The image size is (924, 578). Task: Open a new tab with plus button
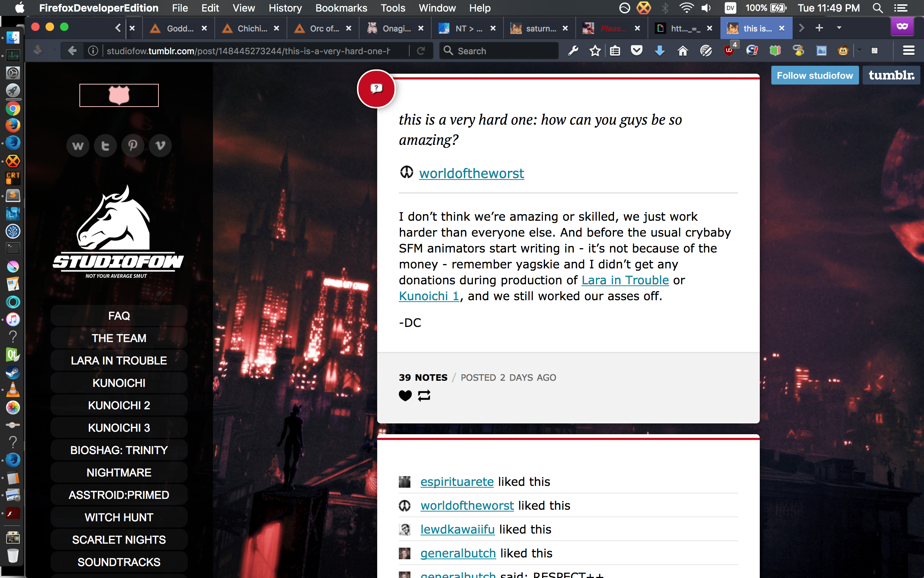819,28
